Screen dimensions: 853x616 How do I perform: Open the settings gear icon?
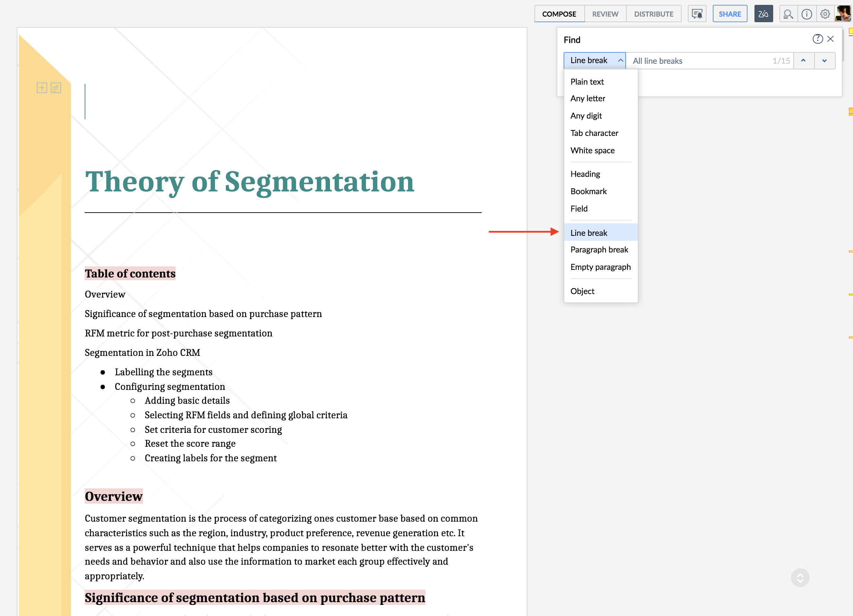pyautogui.click(x=825, y=14)
